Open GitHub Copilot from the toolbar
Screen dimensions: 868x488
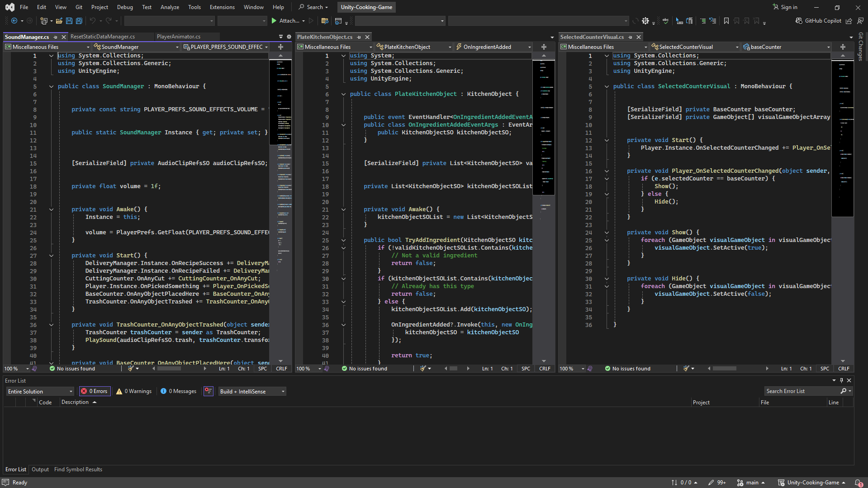coord(818,21)
